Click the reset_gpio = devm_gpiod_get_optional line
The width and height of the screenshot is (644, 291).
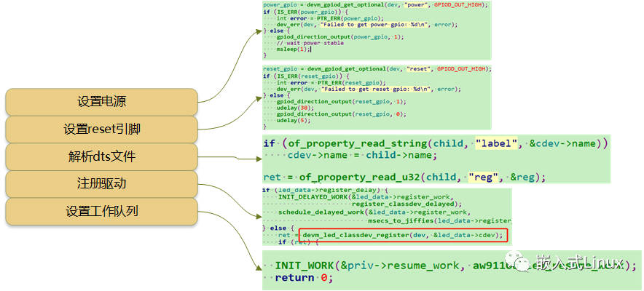pyautogui.click(x=377, y=69)
